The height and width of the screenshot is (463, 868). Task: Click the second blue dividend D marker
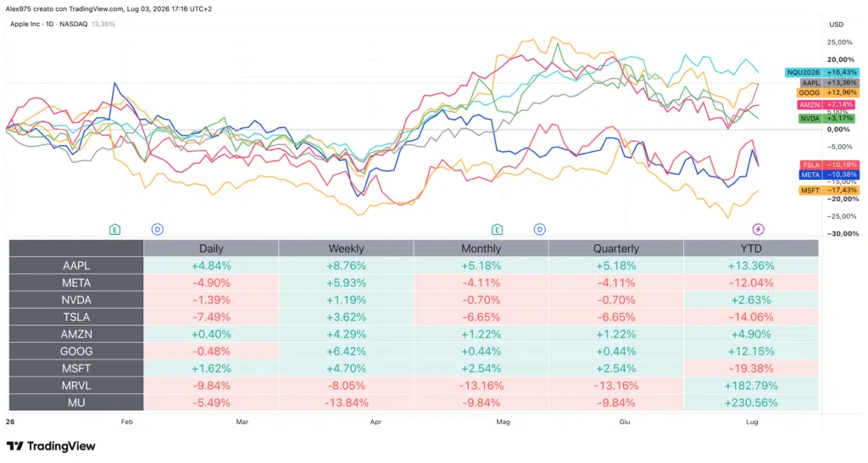540,229
